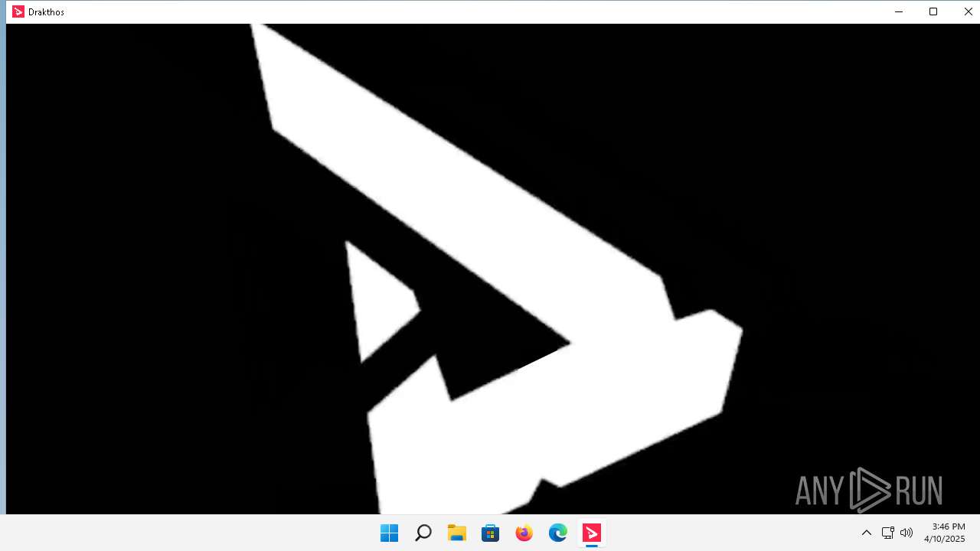Show hidden system tray icons
Image resolution: width=980 pixels, height=551 pixels.
tap(867, 533)
